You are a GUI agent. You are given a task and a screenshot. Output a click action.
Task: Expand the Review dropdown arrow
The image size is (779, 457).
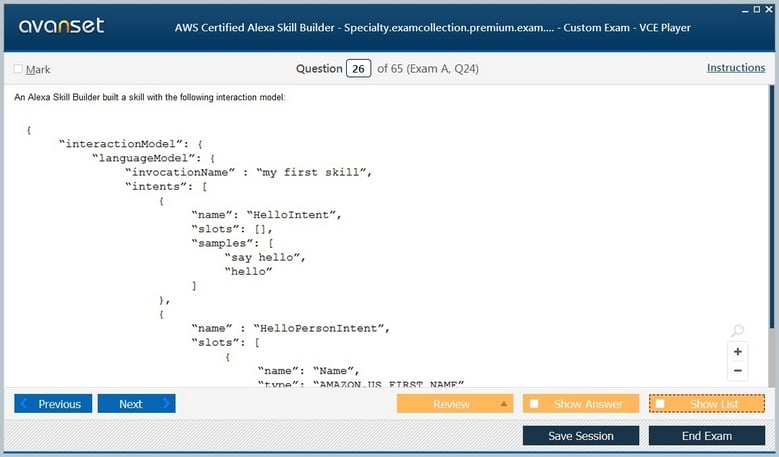504,404
